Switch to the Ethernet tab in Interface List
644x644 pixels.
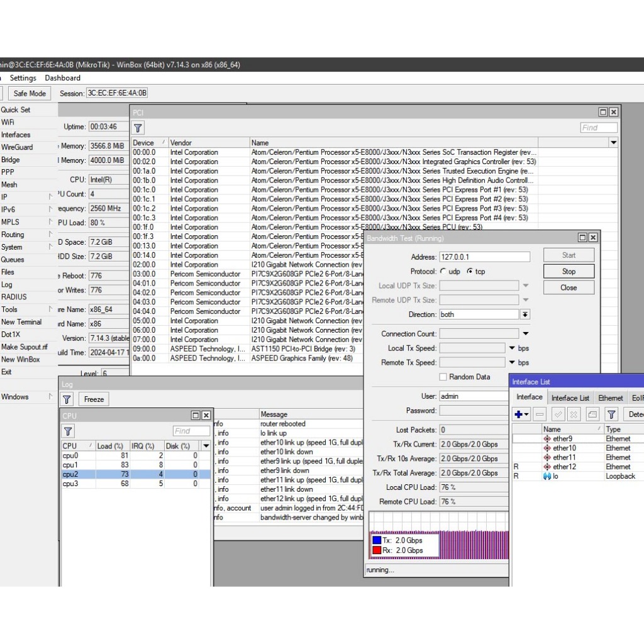[x=610, y=398]
